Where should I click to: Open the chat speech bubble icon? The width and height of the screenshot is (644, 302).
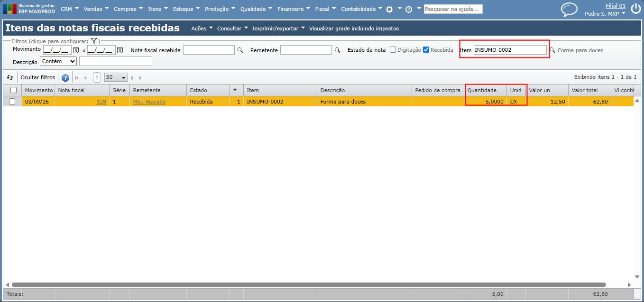pos(569,9)
